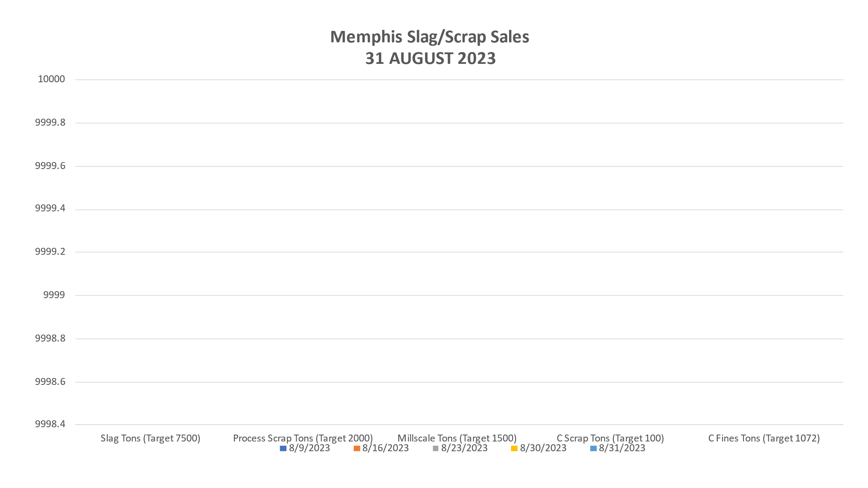
Task: Click the Millscale Tons (Target 1500) category label
Action: 457,438
